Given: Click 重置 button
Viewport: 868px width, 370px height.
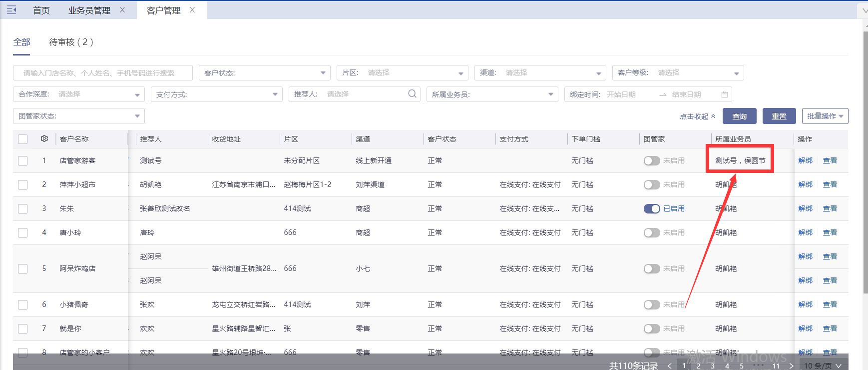Looking at the screenshot, I should [x=779, y=116].
